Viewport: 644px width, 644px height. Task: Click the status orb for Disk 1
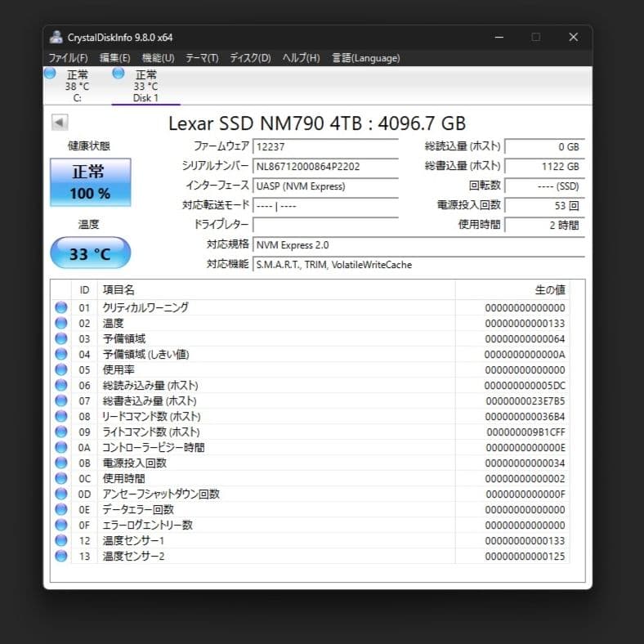click(119, 74)
